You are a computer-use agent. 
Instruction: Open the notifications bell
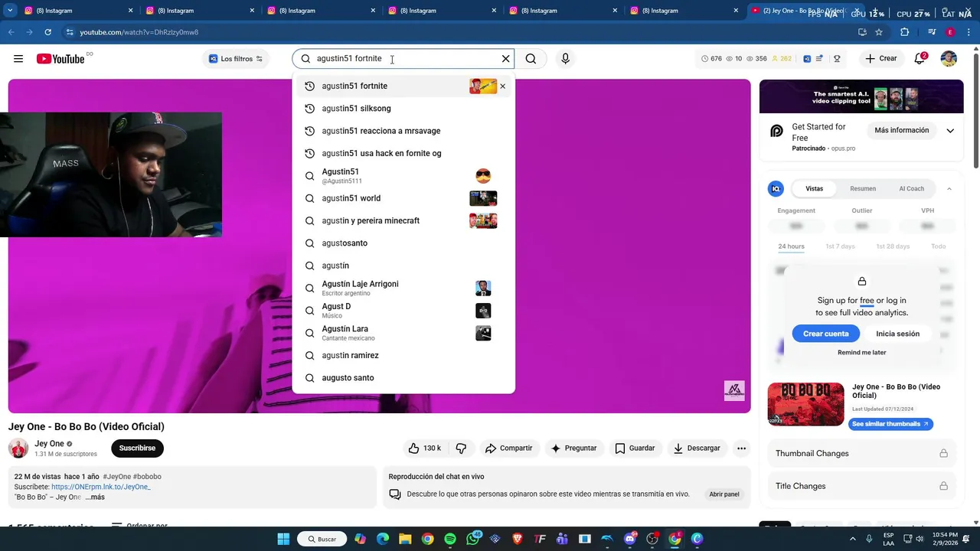tap(920, 59)
